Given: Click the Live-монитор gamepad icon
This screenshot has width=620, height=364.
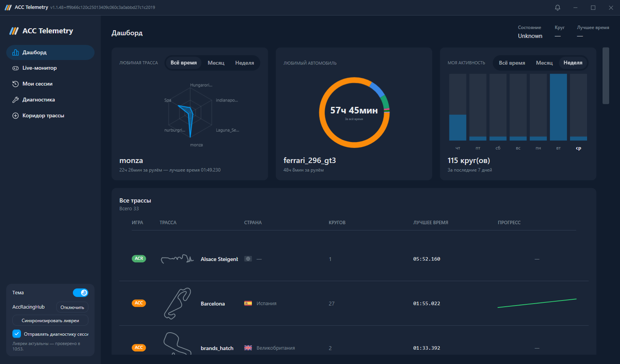Looking at the screenshot, I should pyautogui.click(x=15, y=68).
